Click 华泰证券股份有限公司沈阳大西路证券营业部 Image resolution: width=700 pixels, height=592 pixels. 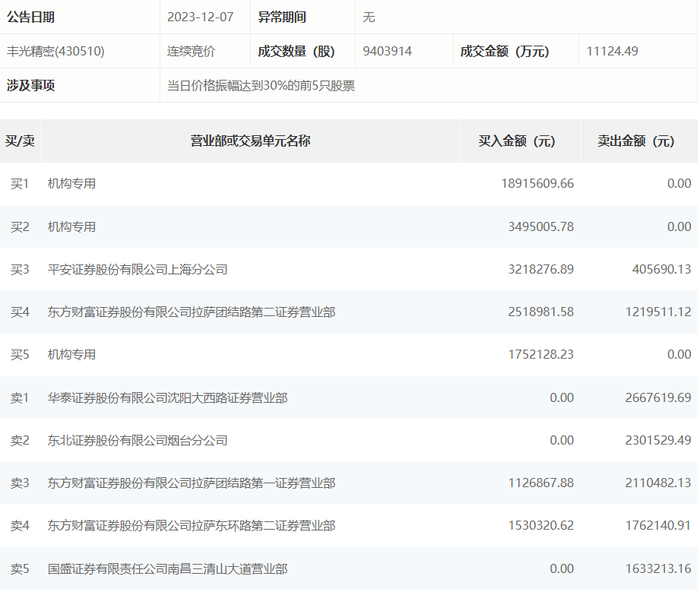[168, 397]
